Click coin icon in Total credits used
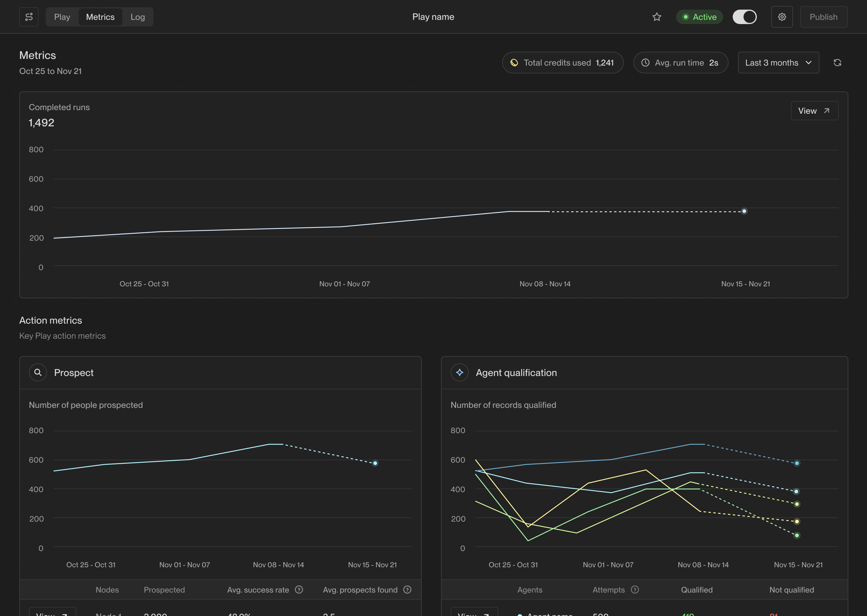This screenshot has height=616, width=867. [x=514, y=63]
